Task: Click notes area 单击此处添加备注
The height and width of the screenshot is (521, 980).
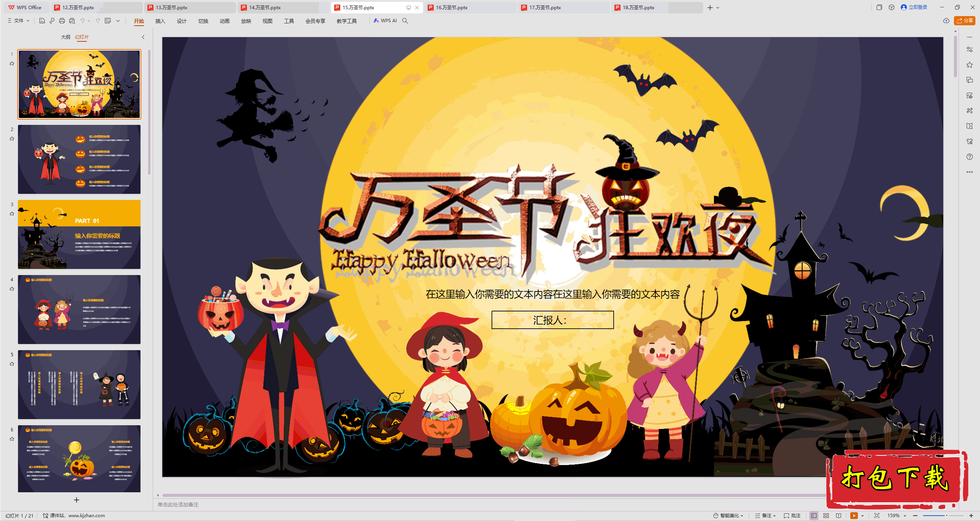Action: click(x=178, y=505)
